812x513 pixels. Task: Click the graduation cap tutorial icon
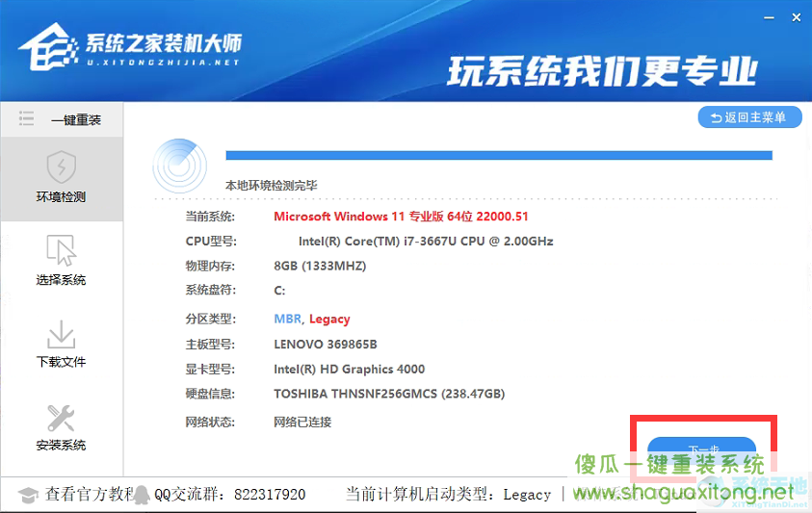coord(28,496)
